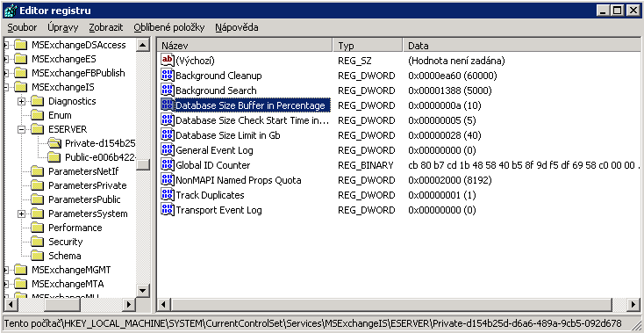Viewport: 644px width, 333px height.
Task: Click the Schema folder icon
Action: (x=38, y=256)
